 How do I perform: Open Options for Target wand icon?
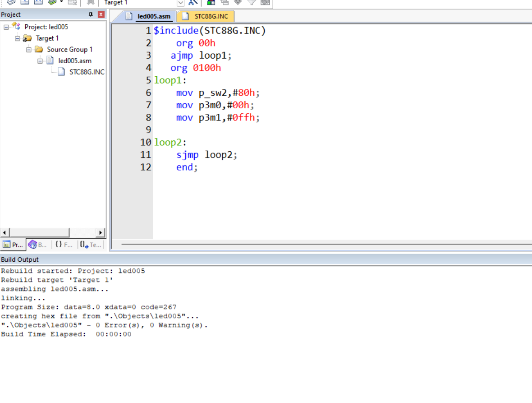click(193, 2)
